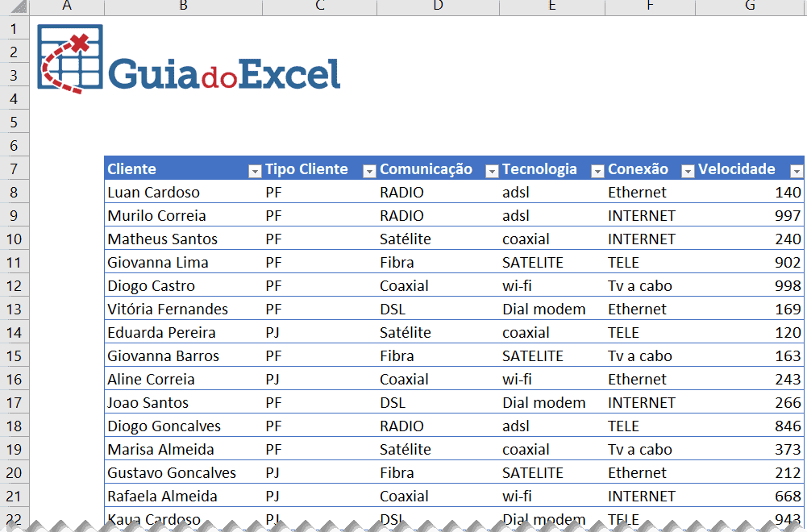Open the Conexão filter dropdown
Image resolution: width=807 pixels, height=532 pixels.
[x=688, y=171]
